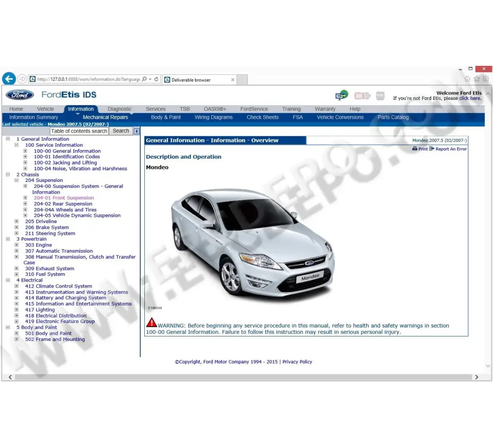Open the browser favorites star icon
Image resolution: width=493 pixels, height=448 pixels.
(477, 78)
